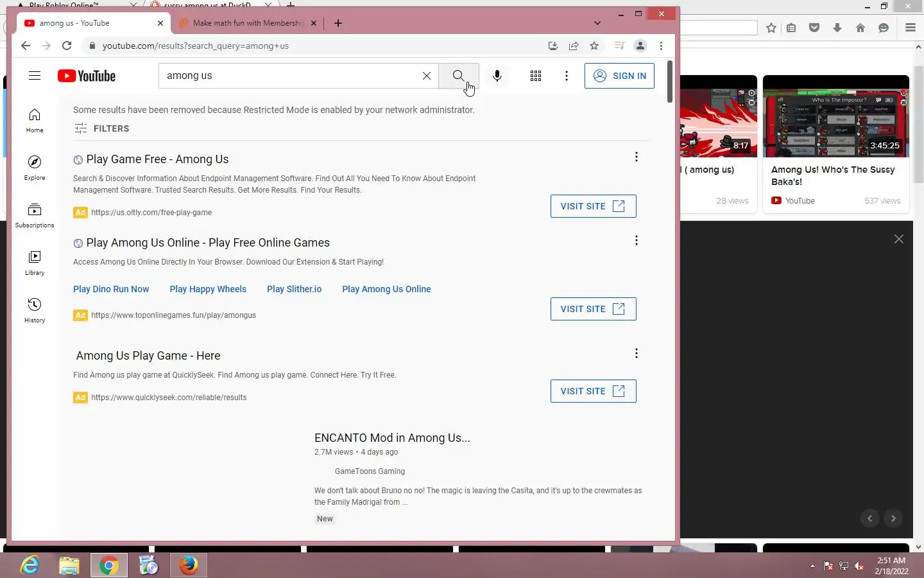The height and width of the screenshot is (578, 924).
Task: Open Who's The Sussy Baka's thumbnail in Firefox
Action: (836, 116)
